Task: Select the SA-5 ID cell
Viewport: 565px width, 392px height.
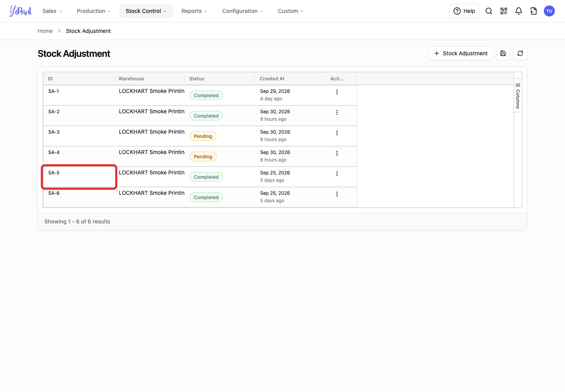Action: pyautogui.click(x=78, y=177)
